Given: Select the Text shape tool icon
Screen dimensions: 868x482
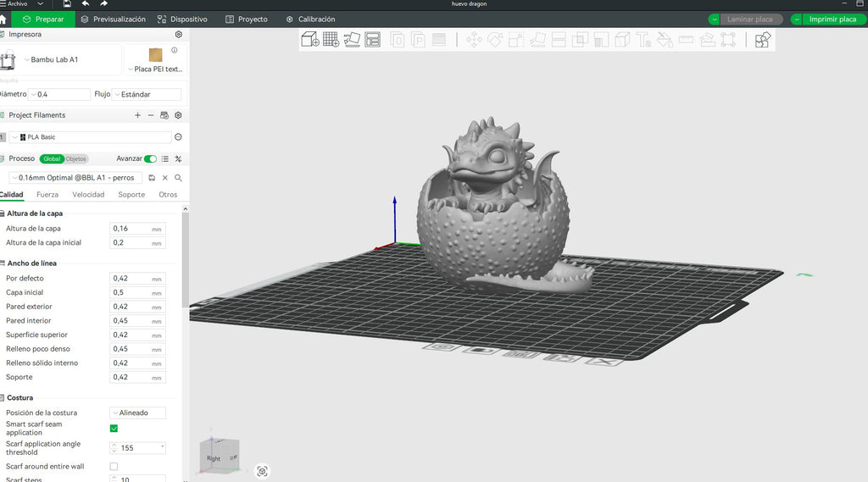Looking at the screenshot, I should [643, 40].
